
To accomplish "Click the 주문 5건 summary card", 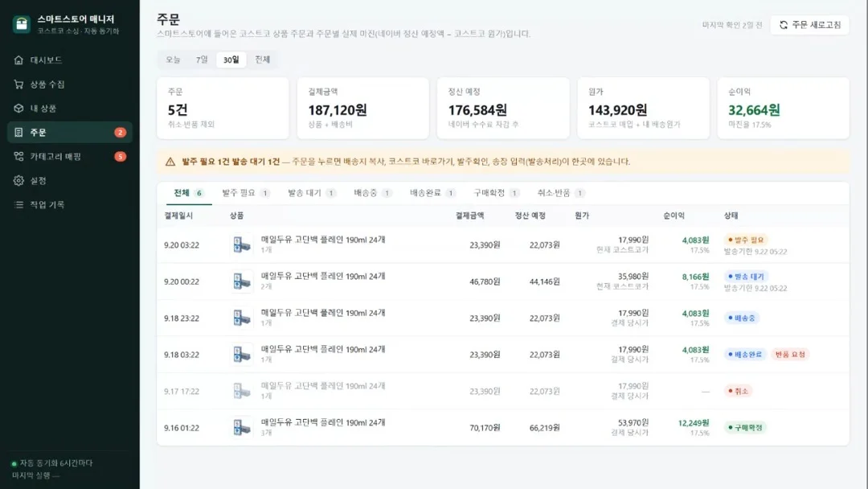I will click(x=223, y=108).
